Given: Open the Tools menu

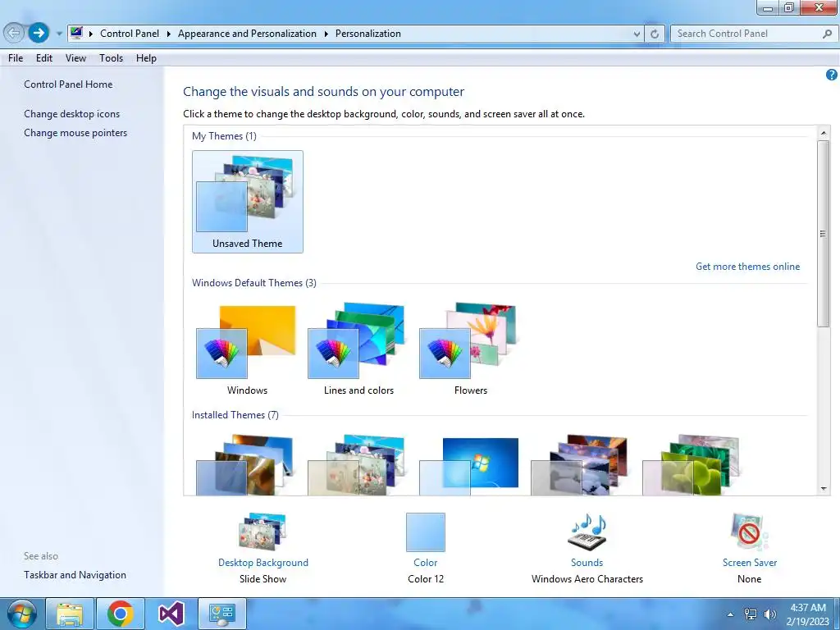Looking at the screenshot, I should tap(111, 58).
